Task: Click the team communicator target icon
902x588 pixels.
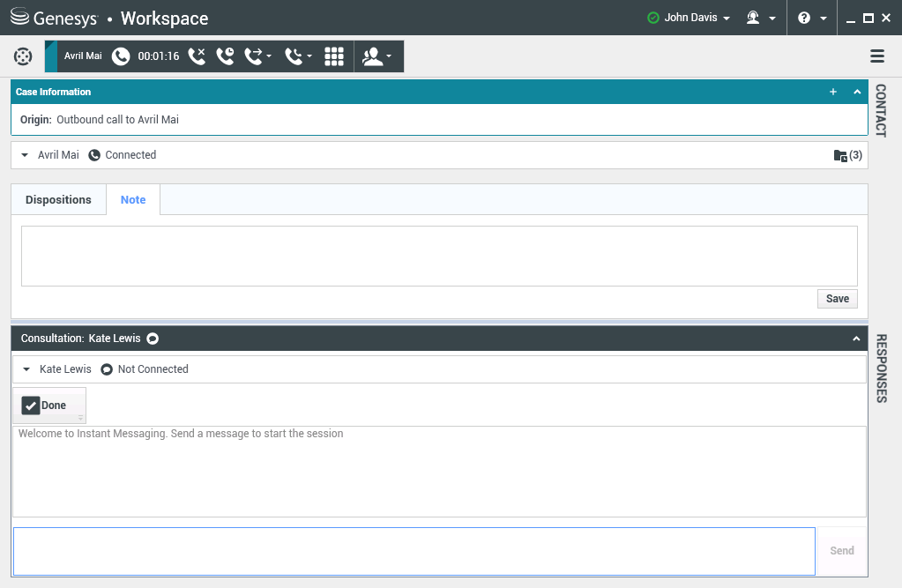Action: point(23,56)
